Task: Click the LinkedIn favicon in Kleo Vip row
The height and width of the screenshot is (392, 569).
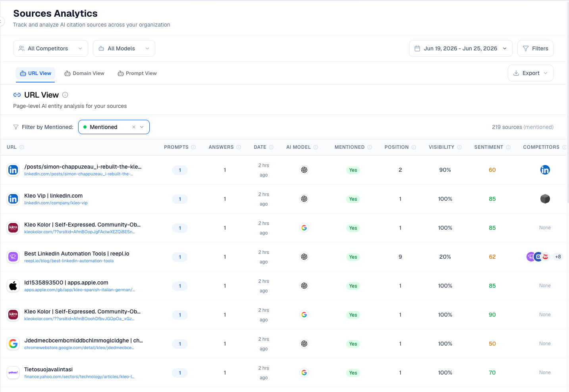Action: tap(13, 199)
